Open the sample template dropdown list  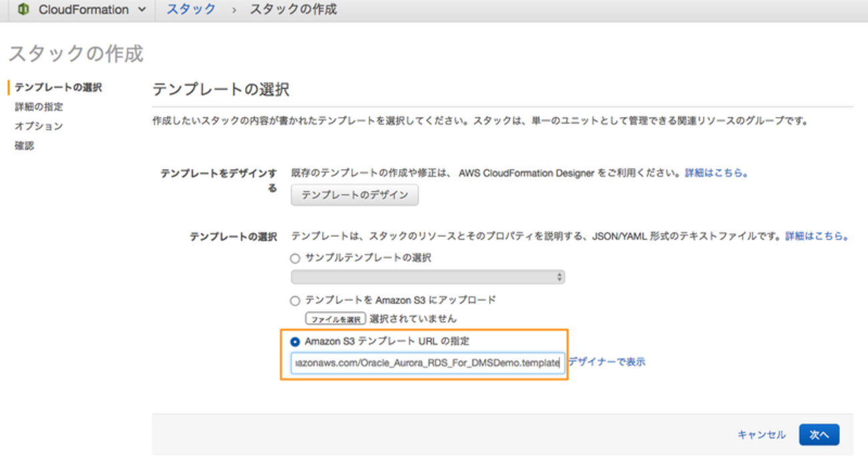coord(427,277)
